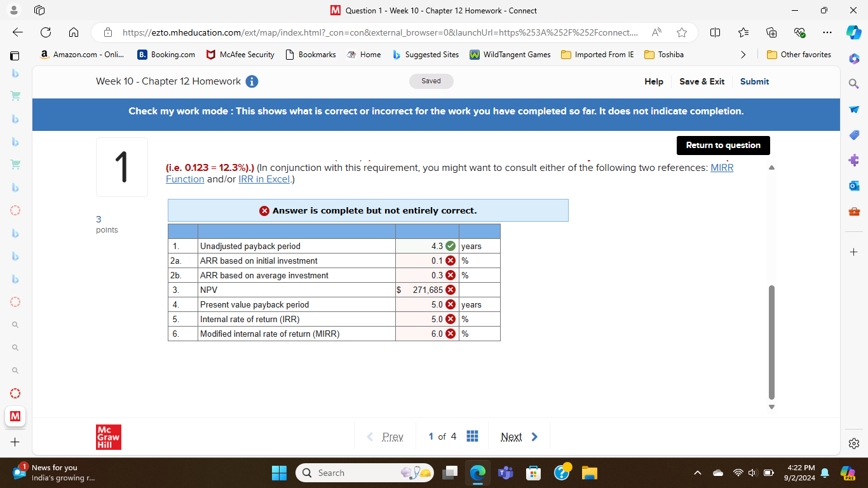Select the McGraw Hill tab in vertical tabs
This screenshot has width=868, height=488.
pos(15,416)
